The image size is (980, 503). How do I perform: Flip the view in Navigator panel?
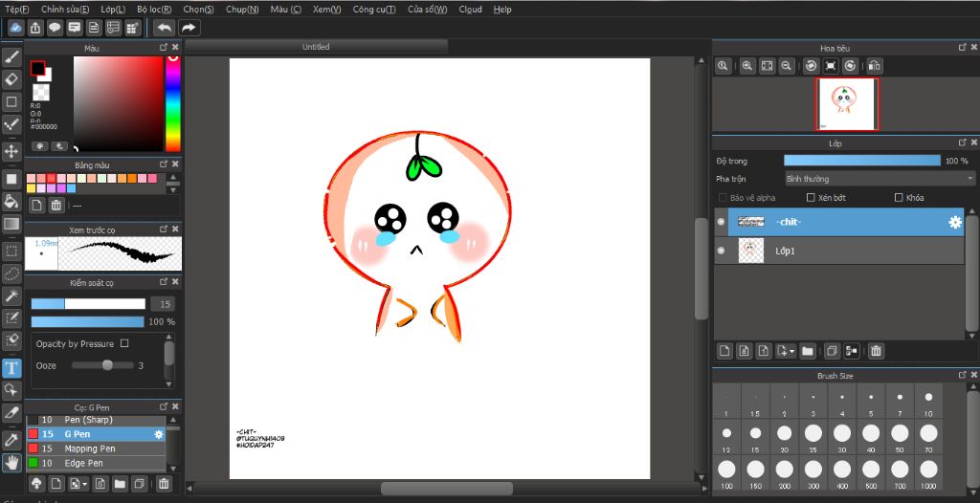(x=875, y=66)
